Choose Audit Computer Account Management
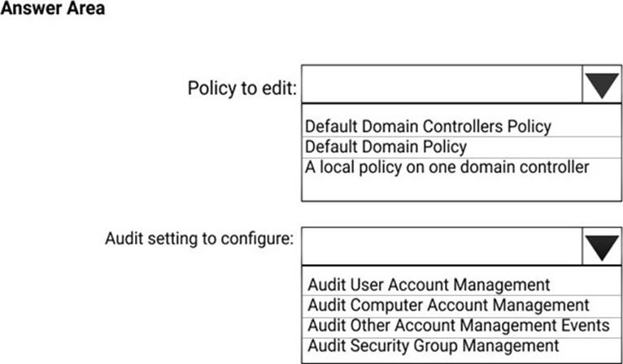 point(448,305)
